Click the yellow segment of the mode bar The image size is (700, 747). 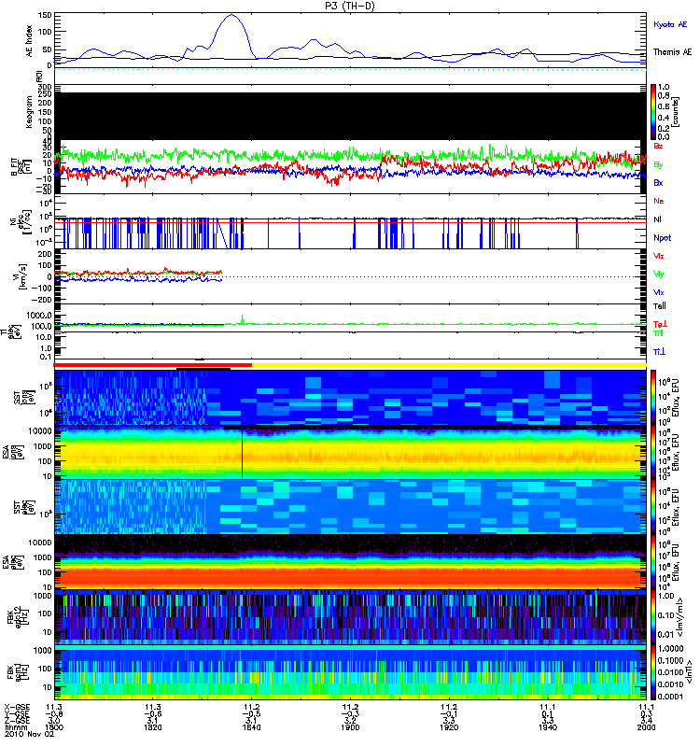coord(449,365)
